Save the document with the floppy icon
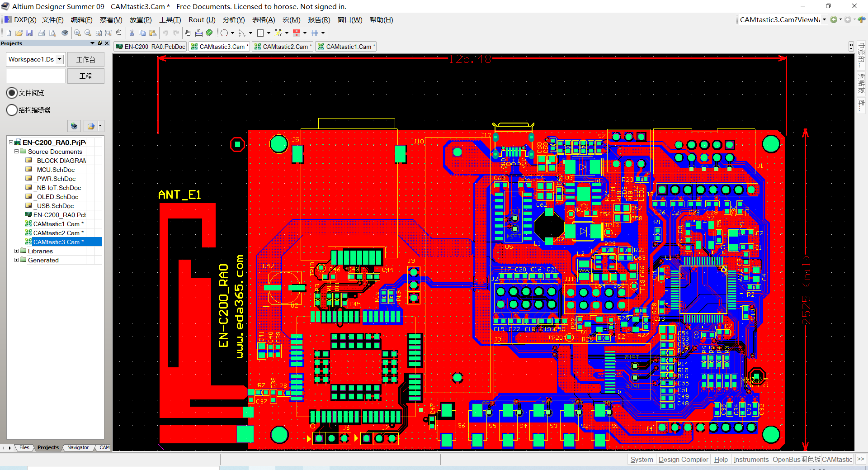 click(x=29, y=33)
